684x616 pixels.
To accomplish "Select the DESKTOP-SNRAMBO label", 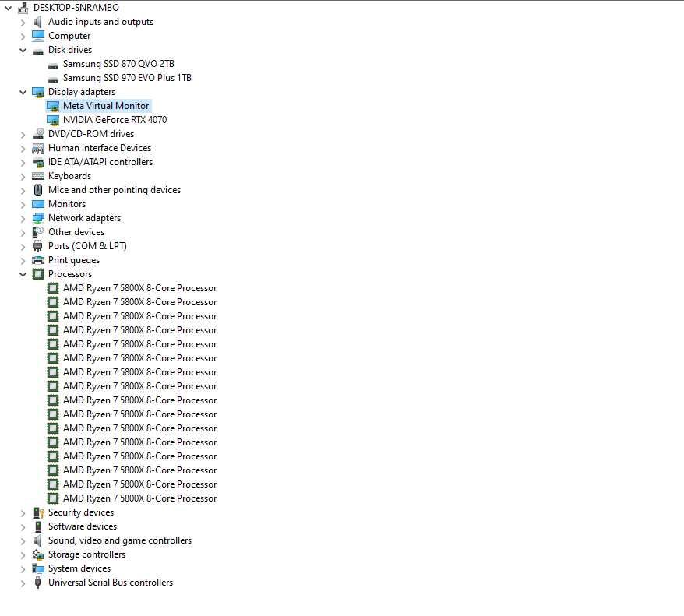I will tap(76, 8).
